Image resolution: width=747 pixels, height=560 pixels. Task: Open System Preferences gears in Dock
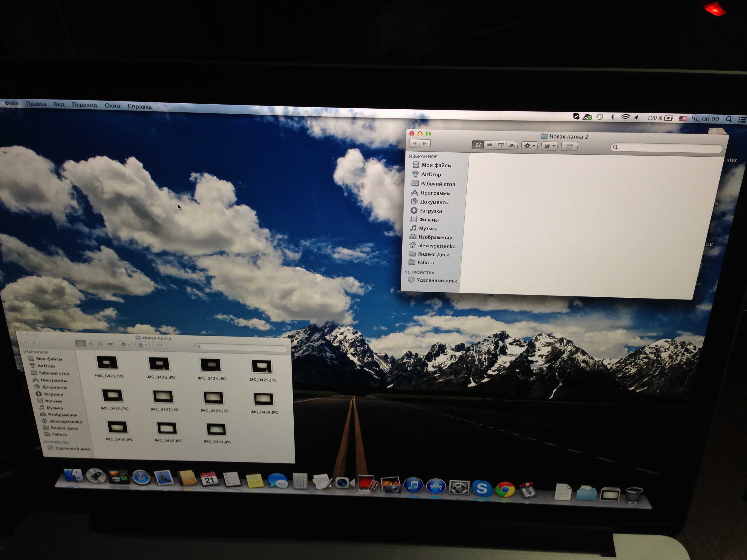[459, 488]
